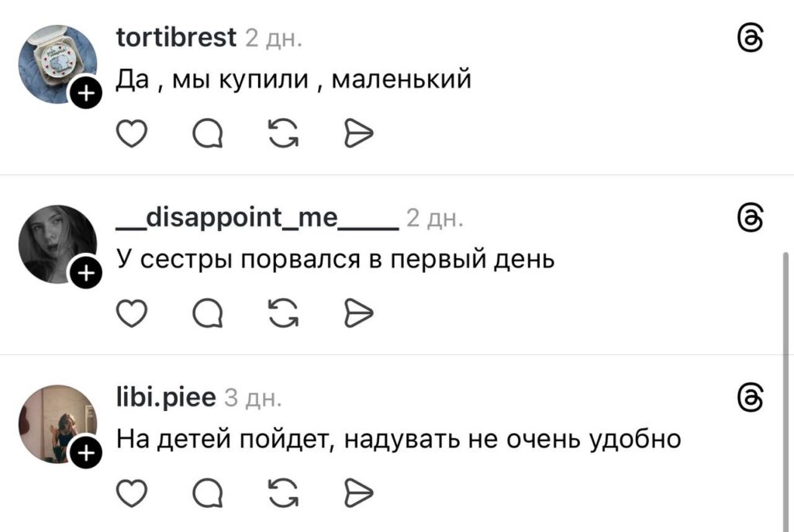Follow __disappoint_me____ via plus badge
The image size is (794, 532).
(x=85, y=274)
